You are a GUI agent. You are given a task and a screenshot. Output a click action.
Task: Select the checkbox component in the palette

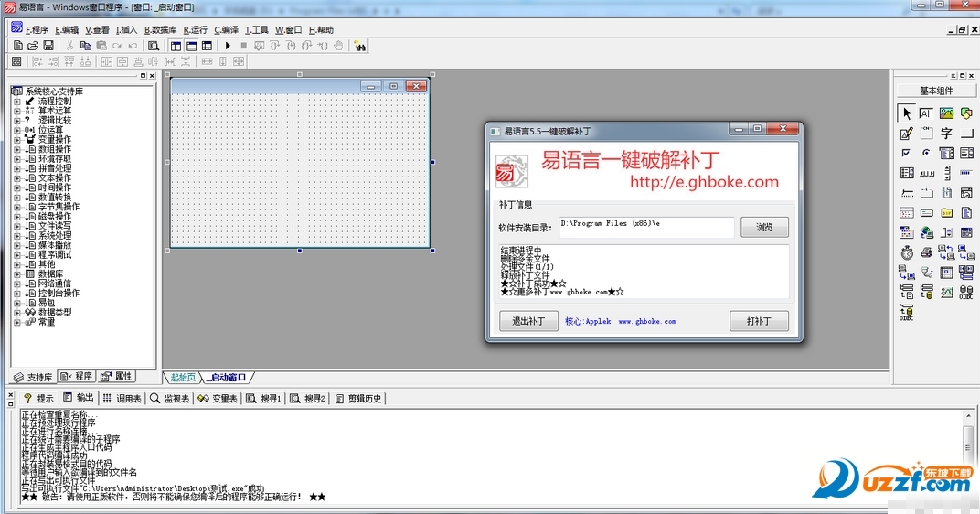906,153
